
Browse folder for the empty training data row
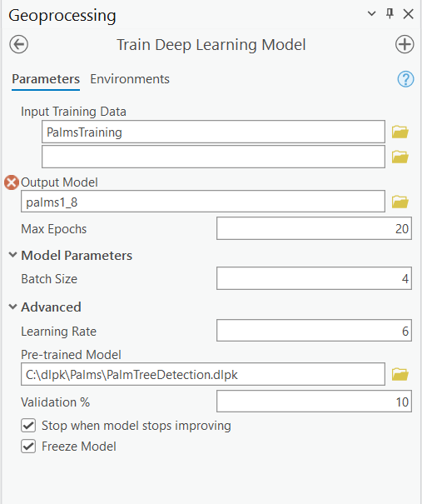[400, 157]
